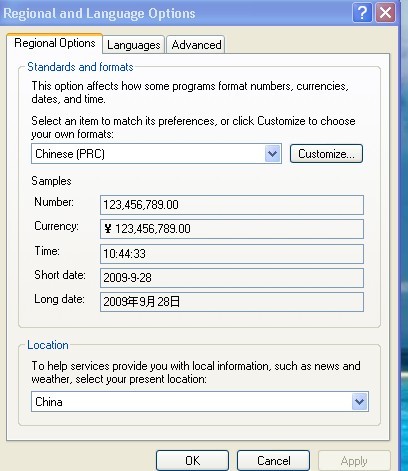The width and height of the screenshot is (408, 471).
Task: Switch to the Languages tab
Action: click(133, 45)
